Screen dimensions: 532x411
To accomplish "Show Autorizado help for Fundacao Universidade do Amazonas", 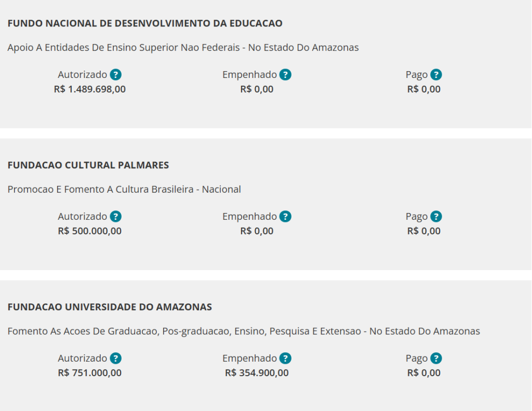I will pos(116,359).
